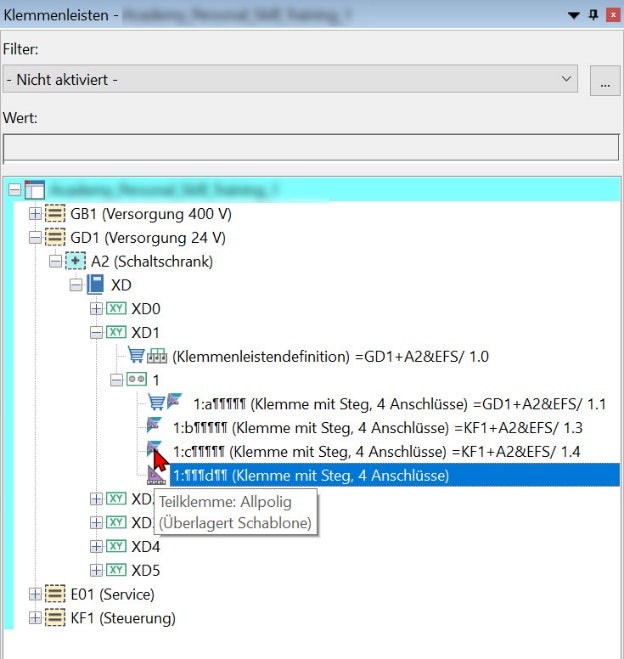Collapse the GD1 (Versorgung 24 V) node

(x=36, y=238)
